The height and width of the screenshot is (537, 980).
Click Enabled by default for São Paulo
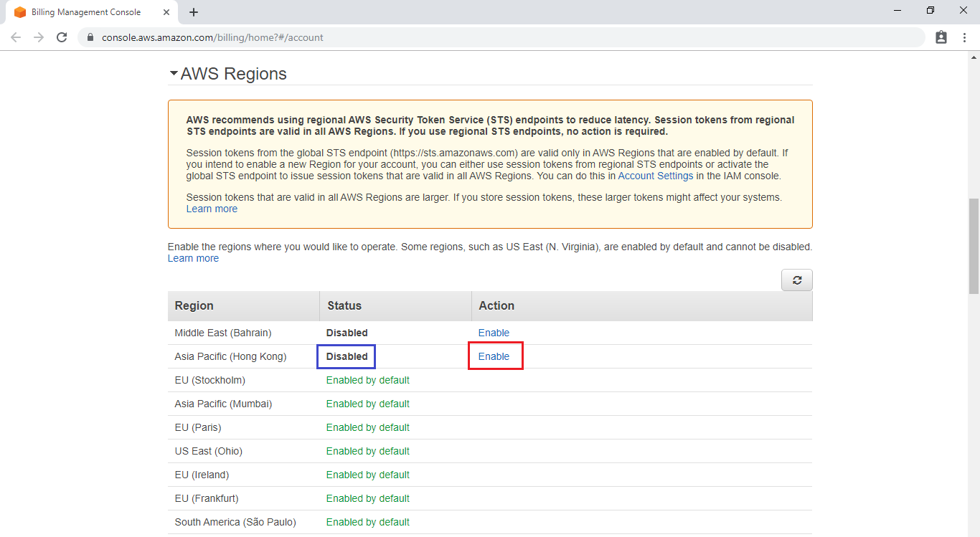(367, 522)
